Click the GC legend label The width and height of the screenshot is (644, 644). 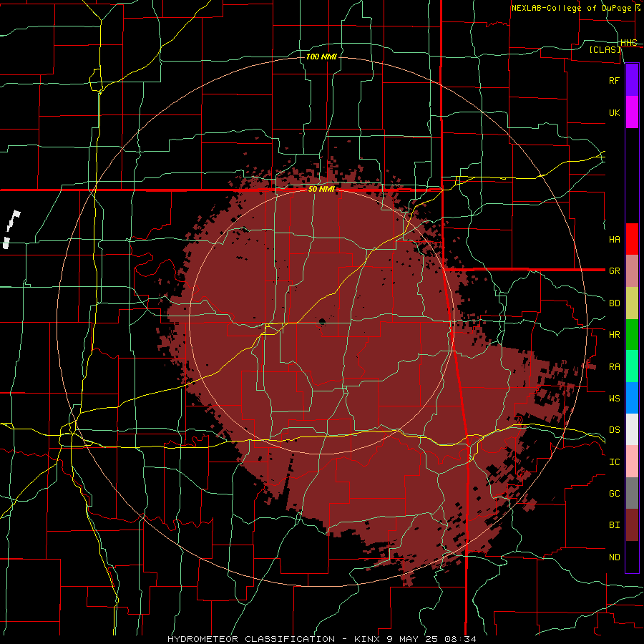pos(614,494)
